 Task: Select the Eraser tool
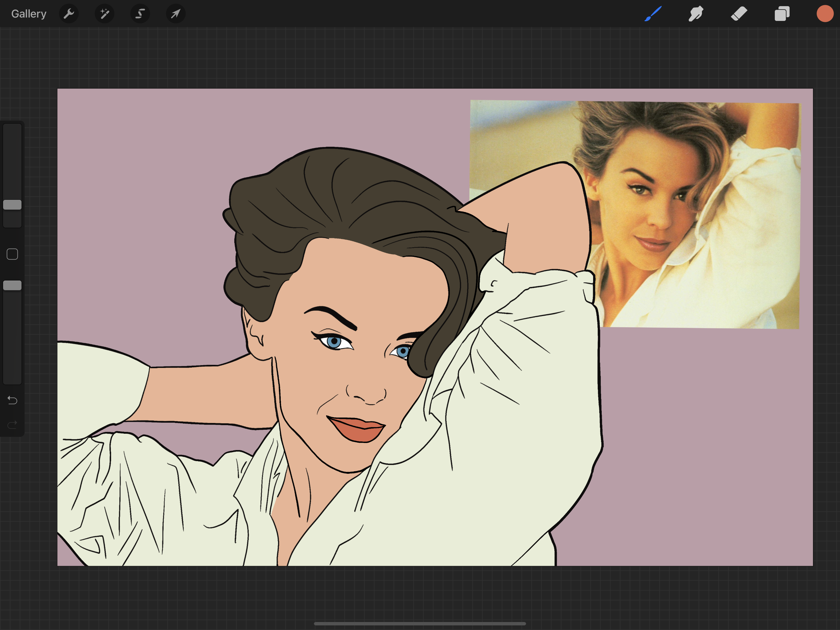(739, 14)
